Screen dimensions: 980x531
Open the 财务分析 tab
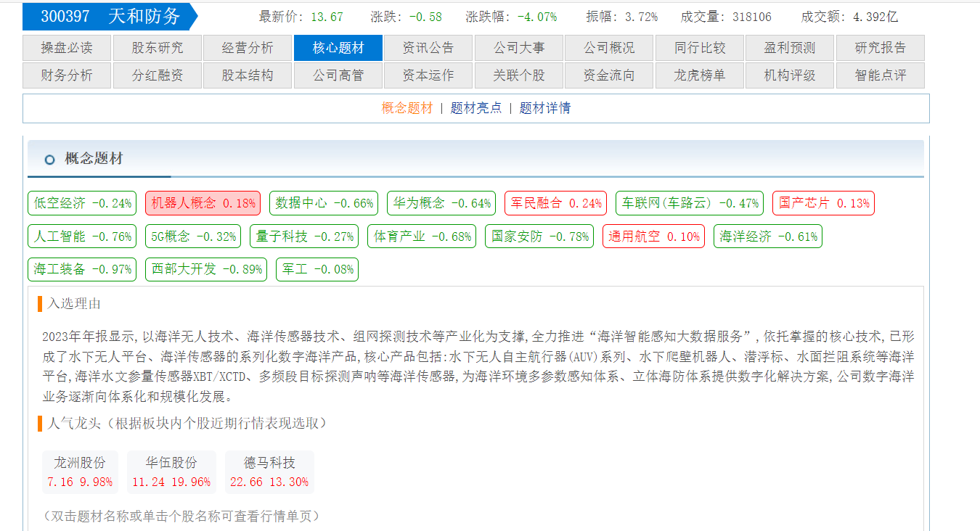[67, 75]
